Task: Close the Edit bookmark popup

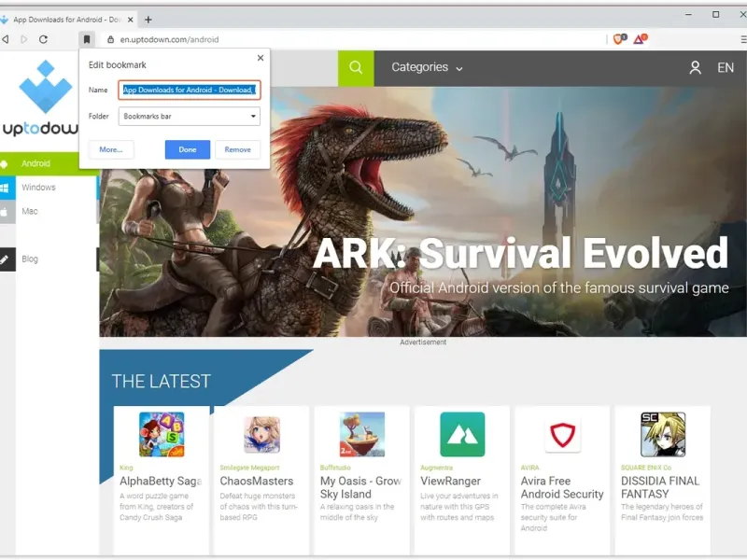Action: coord(261,58)
